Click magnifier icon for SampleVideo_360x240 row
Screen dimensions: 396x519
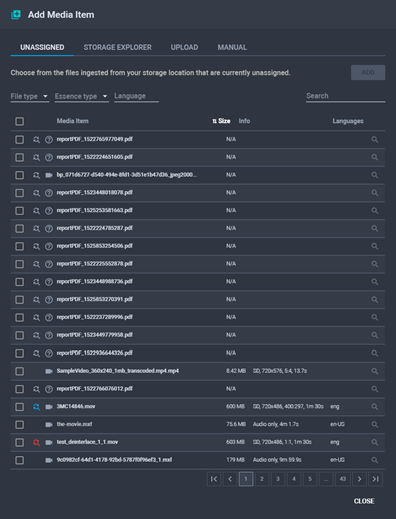click(x=375, y=371)
